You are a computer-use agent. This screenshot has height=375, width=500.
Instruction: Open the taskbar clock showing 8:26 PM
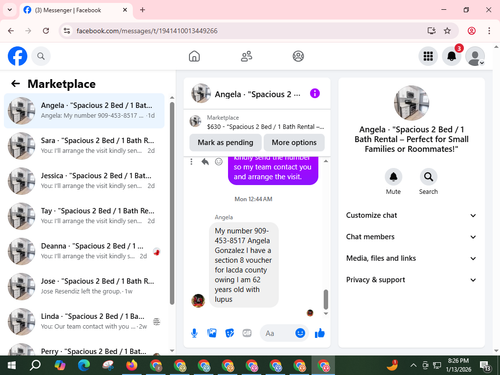(x=458, y=365)
